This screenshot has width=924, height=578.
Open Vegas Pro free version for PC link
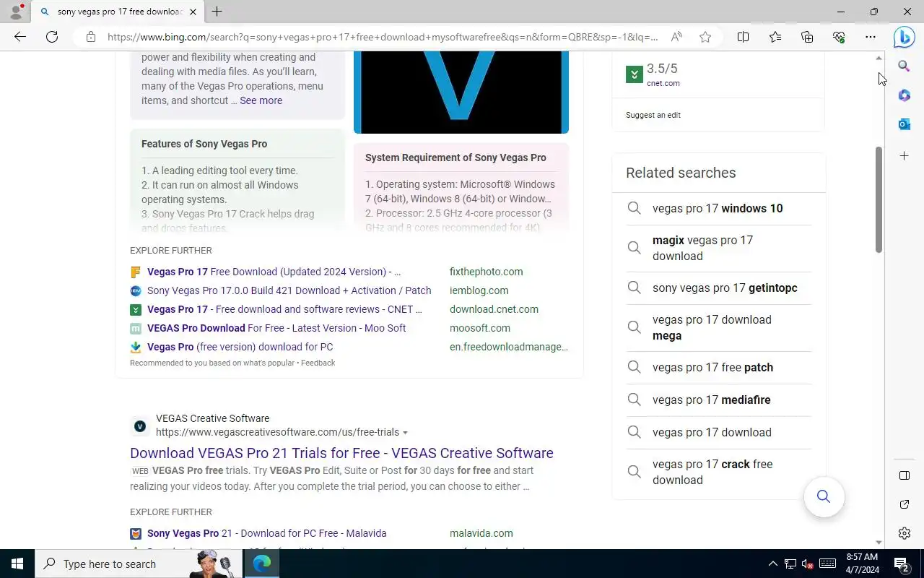[240, 347]
